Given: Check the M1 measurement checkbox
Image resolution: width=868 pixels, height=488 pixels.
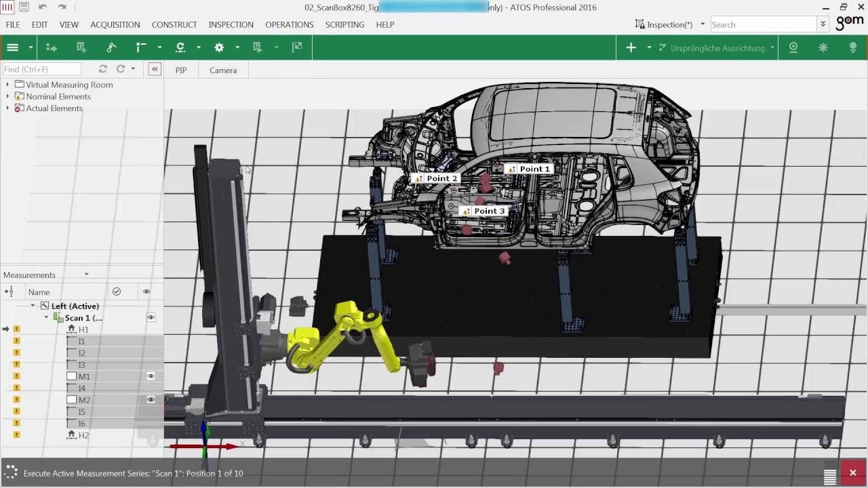Looking at the screenshot, I should click(x=72, y=376).
